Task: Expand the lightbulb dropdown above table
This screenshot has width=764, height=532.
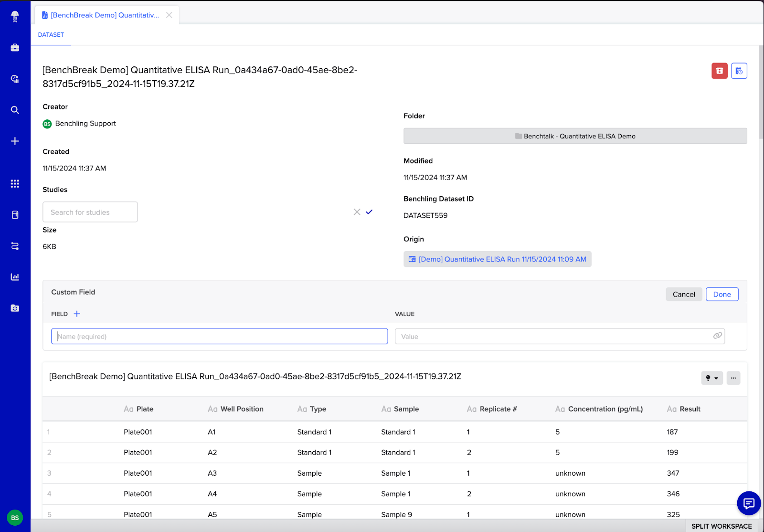Action: click(x=711, y=378)
